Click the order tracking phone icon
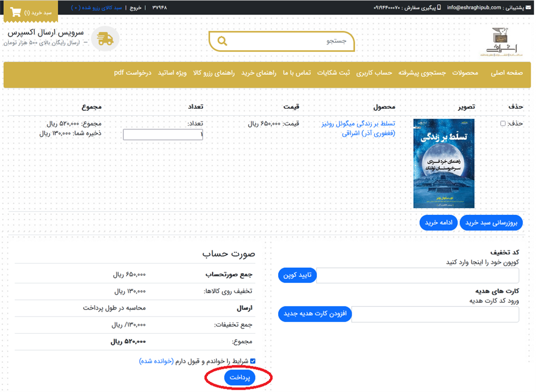536x392 pixels. click(x=439, y=7)
